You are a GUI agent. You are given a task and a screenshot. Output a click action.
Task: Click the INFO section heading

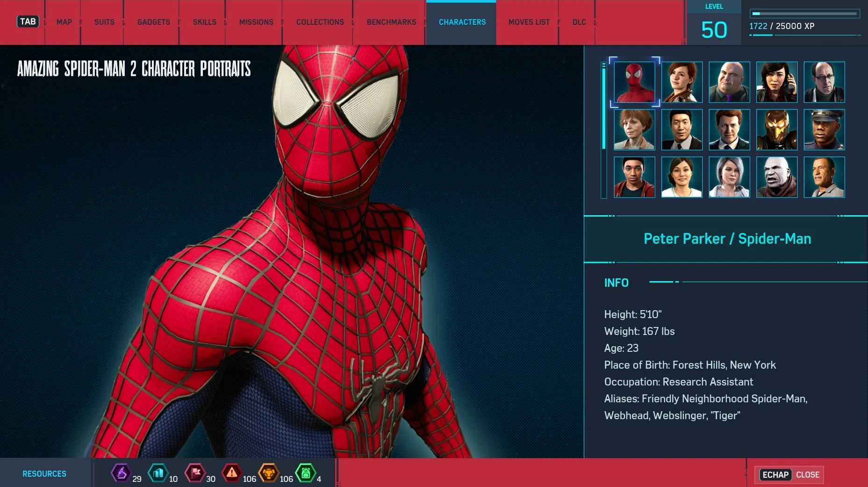pyautogui.click(x=616, y=283)
